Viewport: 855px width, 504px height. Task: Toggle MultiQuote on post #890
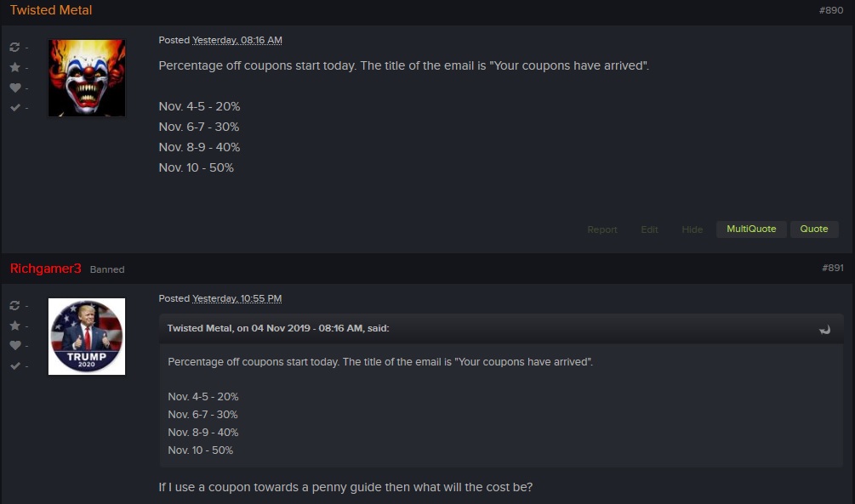(751, 229)
